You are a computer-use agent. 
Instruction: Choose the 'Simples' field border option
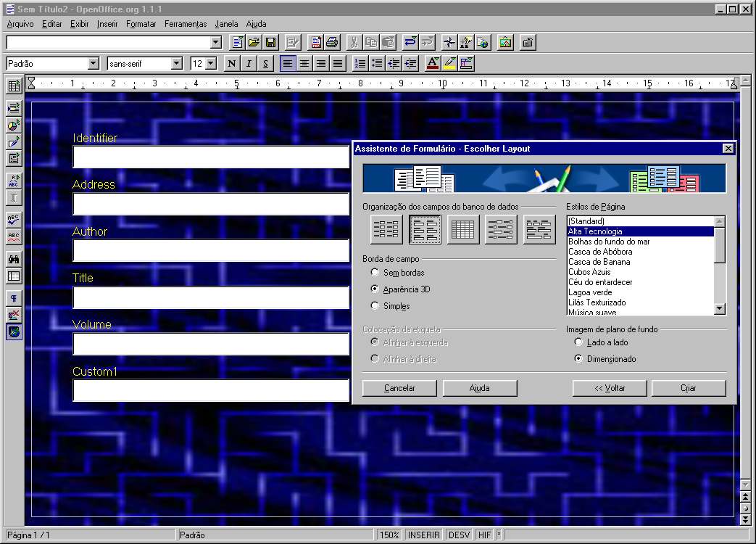[x=375, y=306]
